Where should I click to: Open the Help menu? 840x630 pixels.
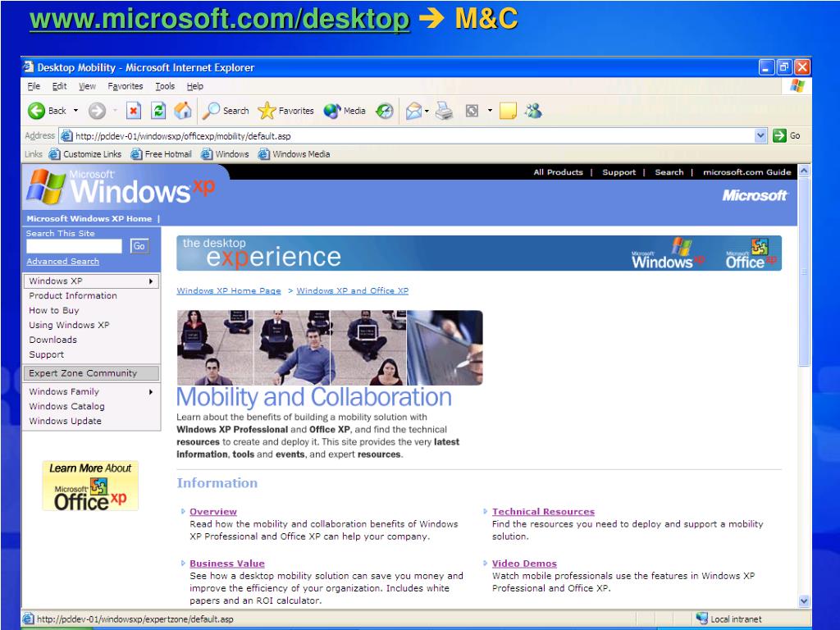(195, 86)
